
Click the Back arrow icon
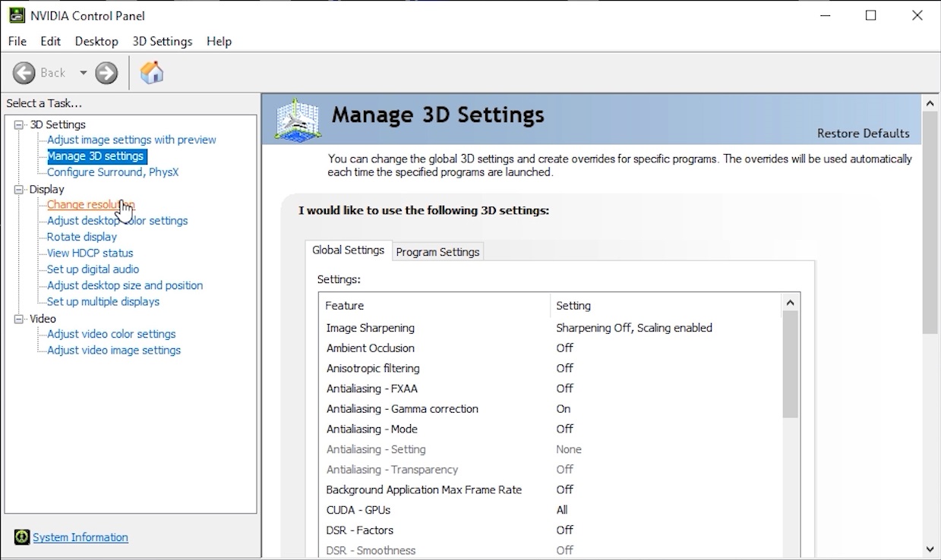pos(24,73)
